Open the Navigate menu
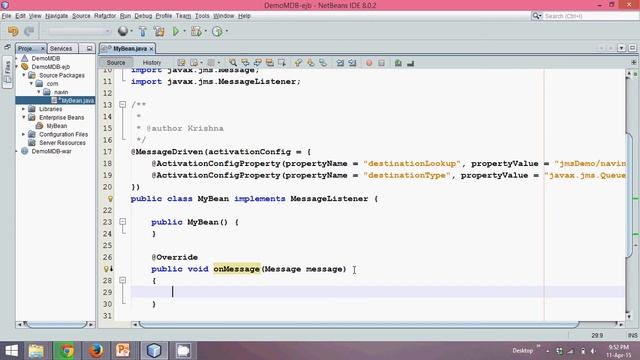The height and width of the screenshot is (360, 640). pos(56,16)
